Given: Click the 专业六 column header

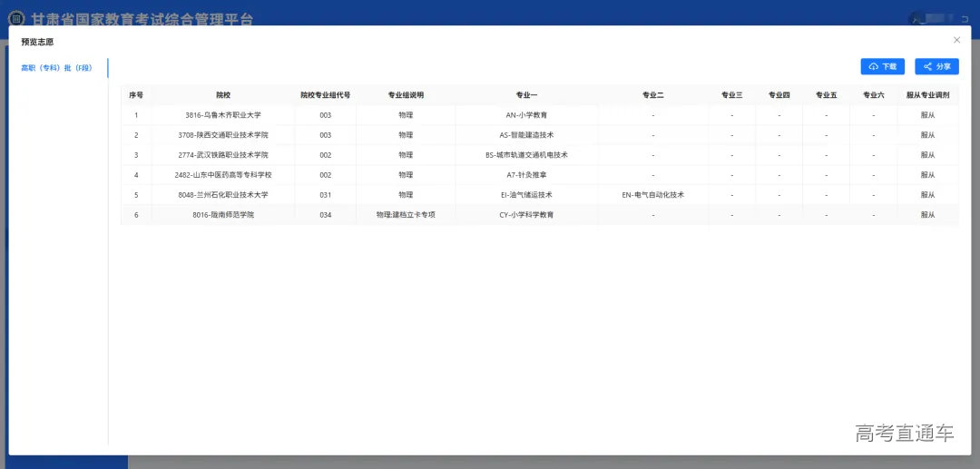Looking at the screenshot, I should 873,95.
